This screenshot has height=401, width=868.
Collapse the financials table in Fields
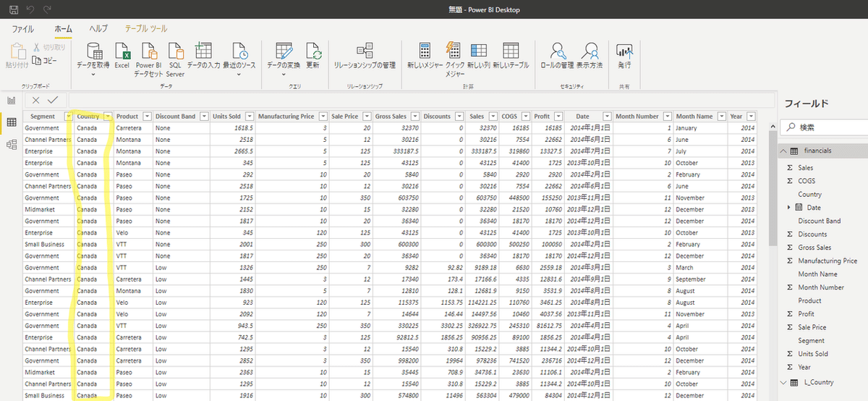pos(783,151)
